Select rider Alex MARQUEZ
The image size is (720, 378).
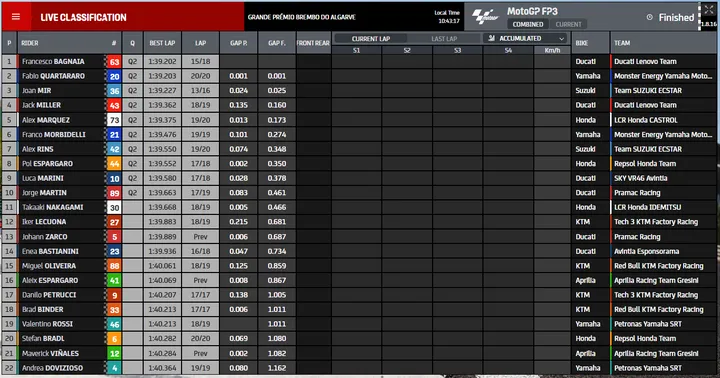pyautogui.click(x=45, y=120)
